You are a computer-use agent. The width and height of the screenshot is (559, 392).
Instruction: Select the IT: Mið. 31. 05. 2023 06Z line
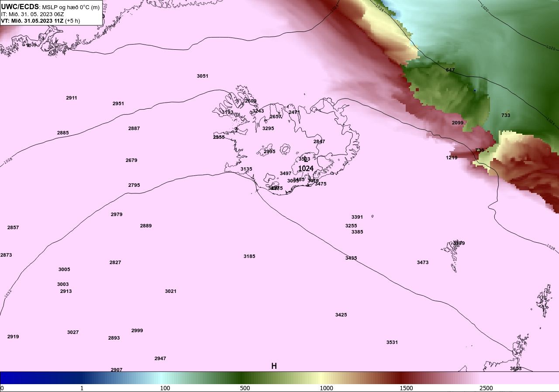click(33, 14)
